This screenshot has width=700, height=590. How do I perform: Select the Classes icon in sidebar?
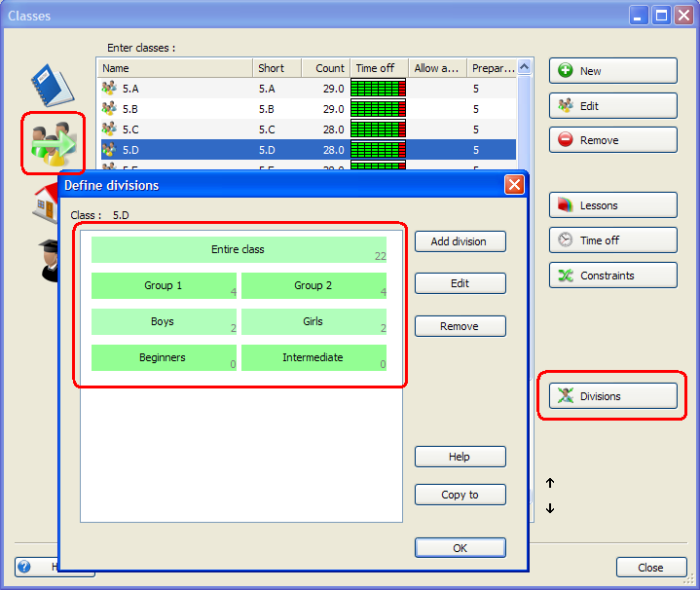tap(53, 143)
